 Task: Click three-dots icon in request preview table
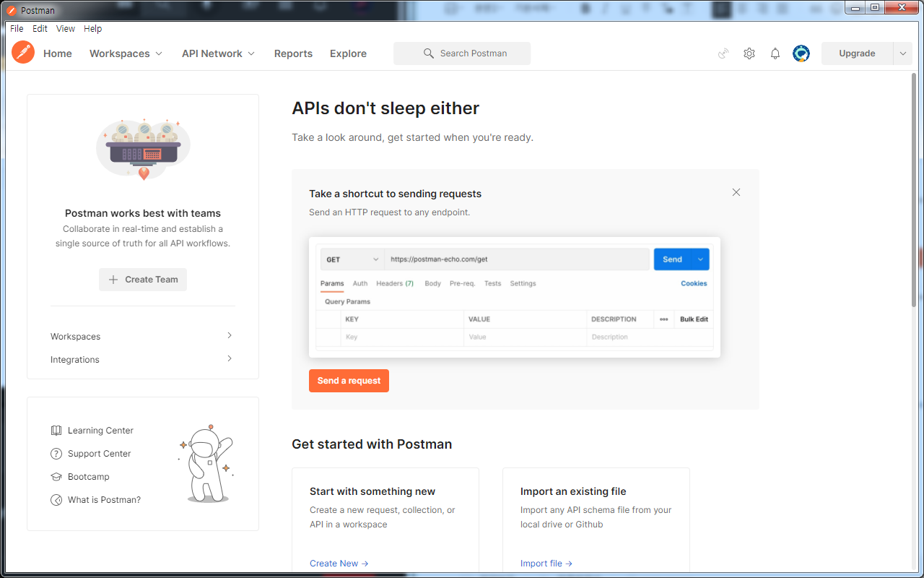pyautogui.click(x=664, y=319)
